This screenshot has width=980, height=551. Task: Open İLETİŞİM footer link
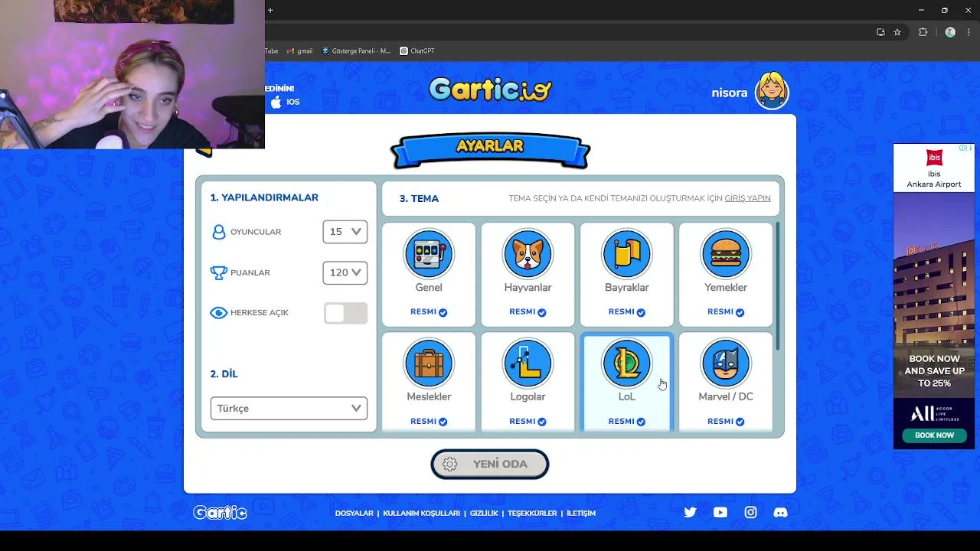coord(581,514)
